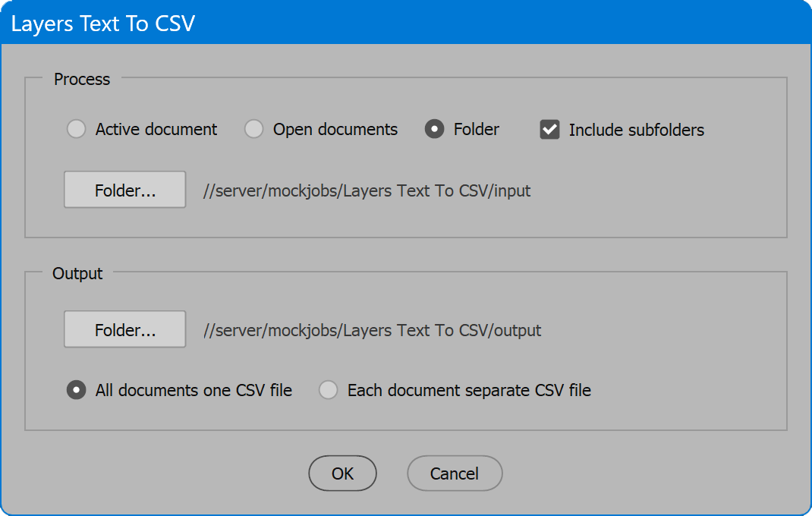Click the Layers Text To CSV title bar
The image size is (812, 516).
coord(406,23)
